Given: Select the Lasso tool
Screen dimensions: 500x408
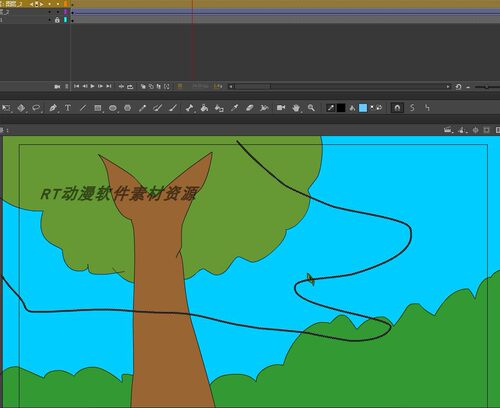Looking at the screenshot, I should pyautogui.click(x=36, y=108).
